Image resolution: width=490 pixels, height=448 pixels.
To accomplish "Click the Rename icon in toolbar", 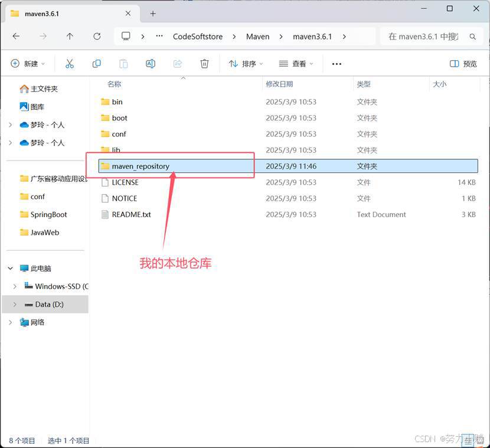I will pyautogui.click(x=151, y=64).
